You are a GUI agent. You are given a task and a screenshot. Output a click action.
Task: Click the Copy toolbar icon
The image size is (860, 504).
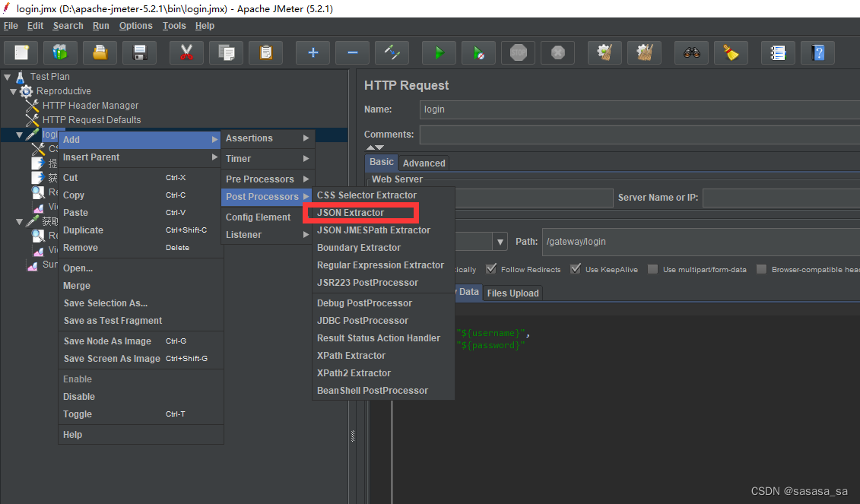(226, 52)
